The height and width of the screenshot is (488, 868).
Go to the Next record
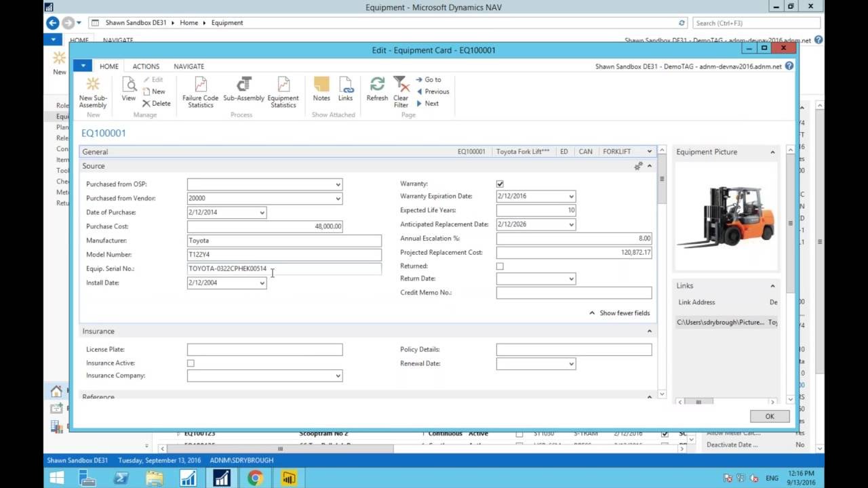pyautogui.click(x=427, y=104)
